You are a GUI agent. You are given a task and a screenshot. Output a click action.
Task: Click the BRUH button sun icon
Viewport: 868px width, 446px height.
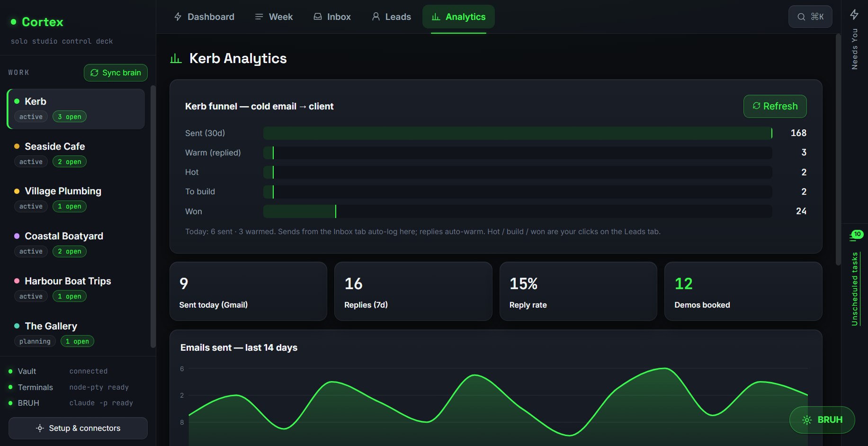(x=807, y=420)
